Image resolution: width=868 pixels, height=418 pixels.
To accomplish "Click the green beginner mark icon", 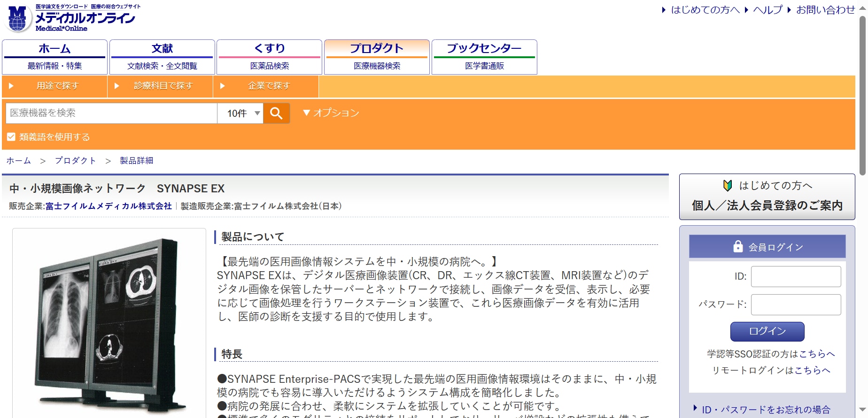I will [727, 186].
